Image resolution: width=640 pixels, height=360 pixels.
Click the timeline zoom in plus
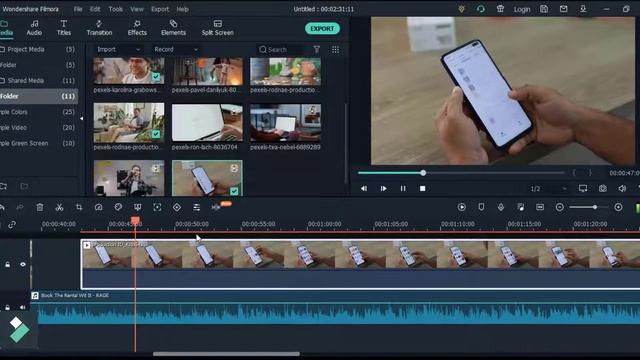[618, 207]
